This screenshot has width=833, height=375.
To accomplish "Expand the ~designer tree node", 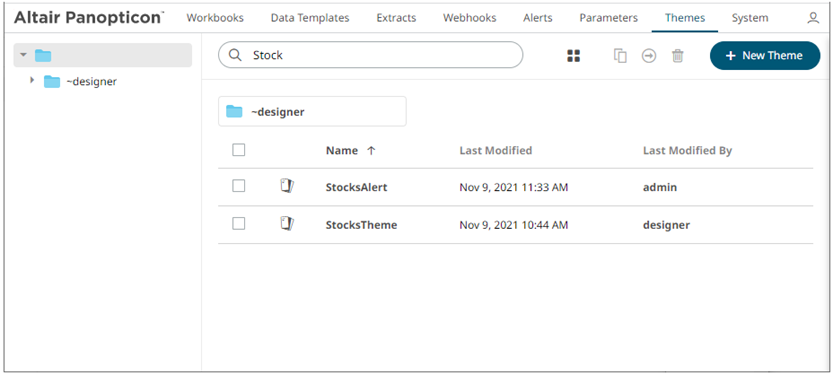I will click(32, 80).
